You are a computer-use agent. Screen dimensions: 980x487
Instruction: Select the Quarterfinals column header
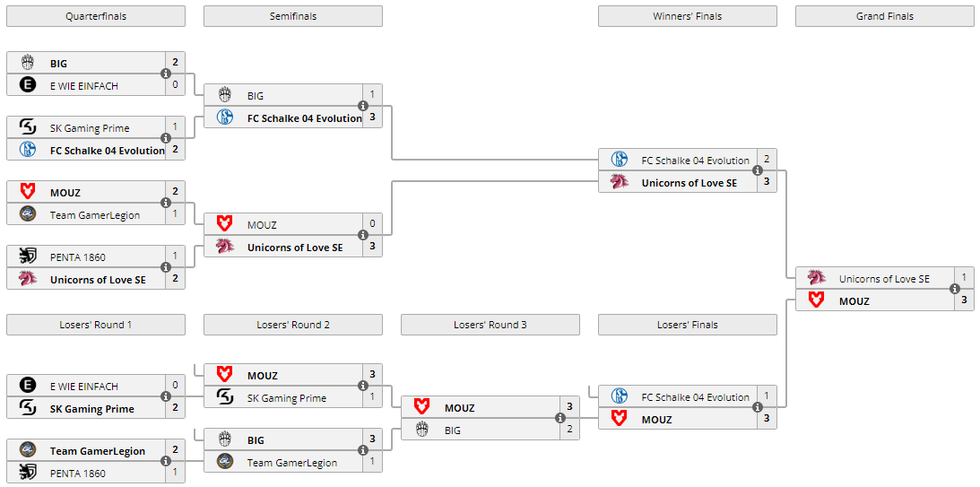point(96,16)
